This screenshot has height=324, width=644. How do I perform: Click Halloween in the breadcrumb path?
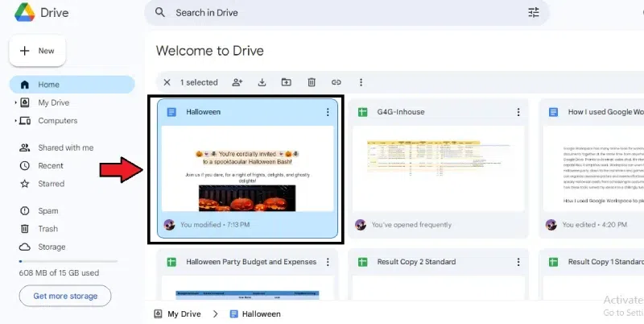coord(261,314)
